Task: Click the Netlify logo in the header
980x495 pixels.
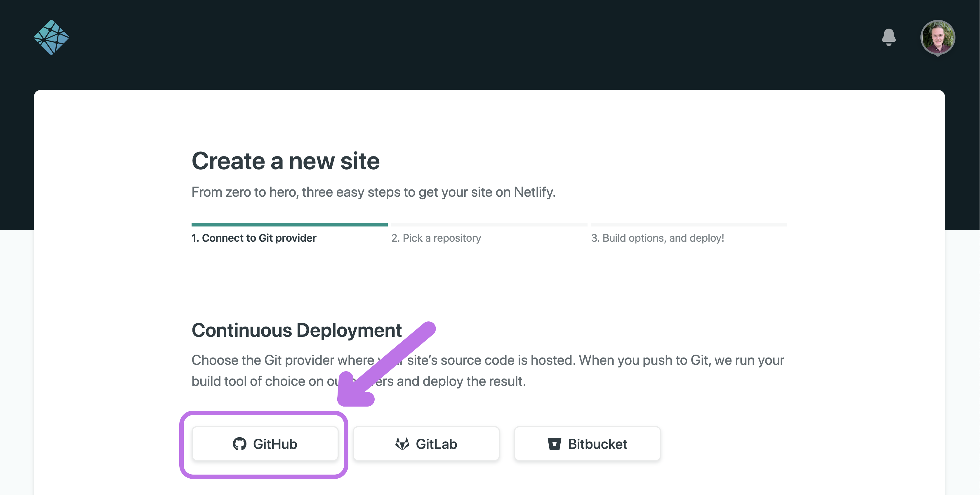Action: point(51,37)
